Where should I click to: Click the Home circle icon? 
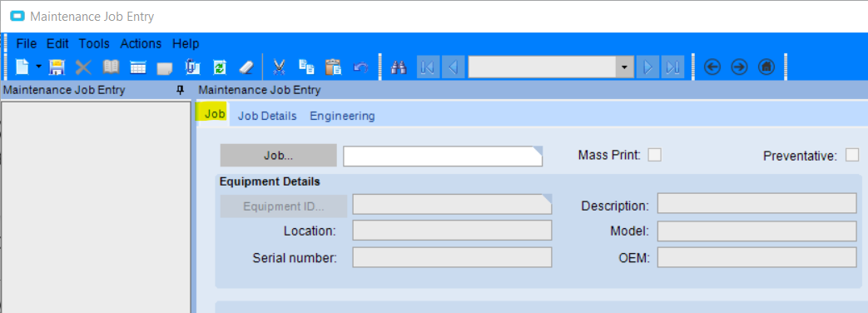pyautogui.click(x=766, y=67)
